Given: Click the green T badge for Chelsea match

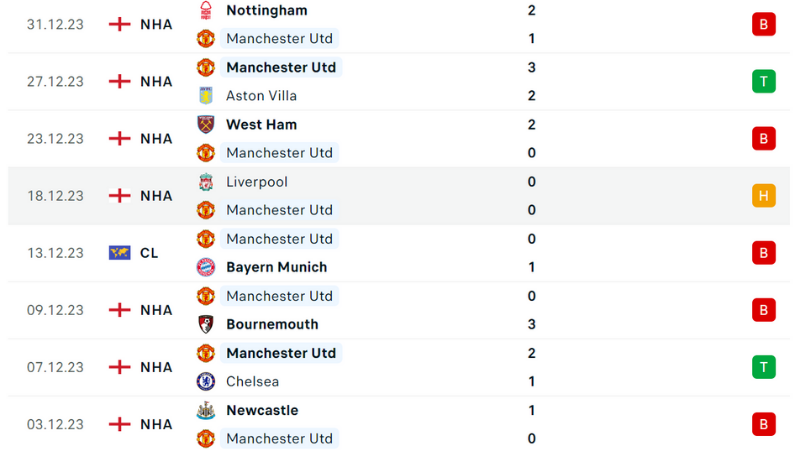Looking at the screenshot, I should [x=763, y=367].
